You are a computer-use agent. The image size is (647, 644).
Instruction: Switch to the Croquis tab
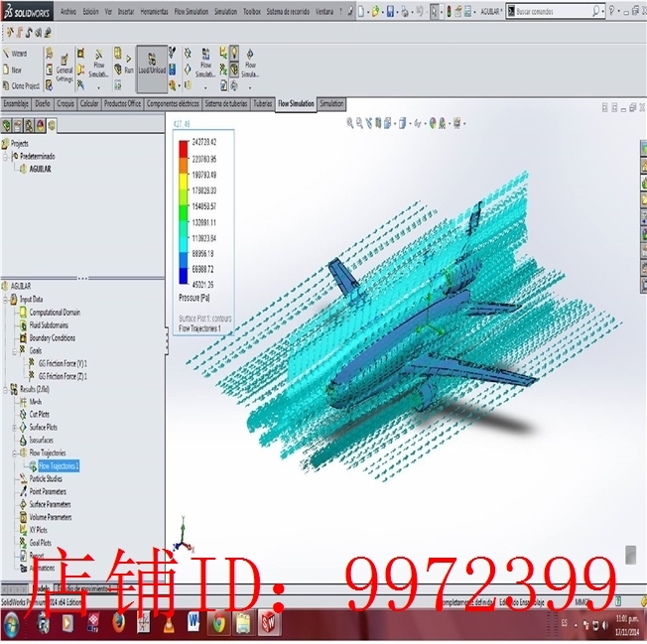(x=65, y=103)
